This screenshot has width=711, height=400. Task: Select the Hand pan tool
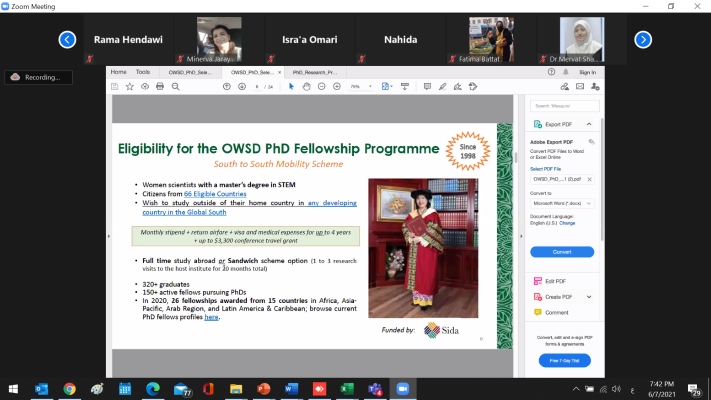[307, 86]
